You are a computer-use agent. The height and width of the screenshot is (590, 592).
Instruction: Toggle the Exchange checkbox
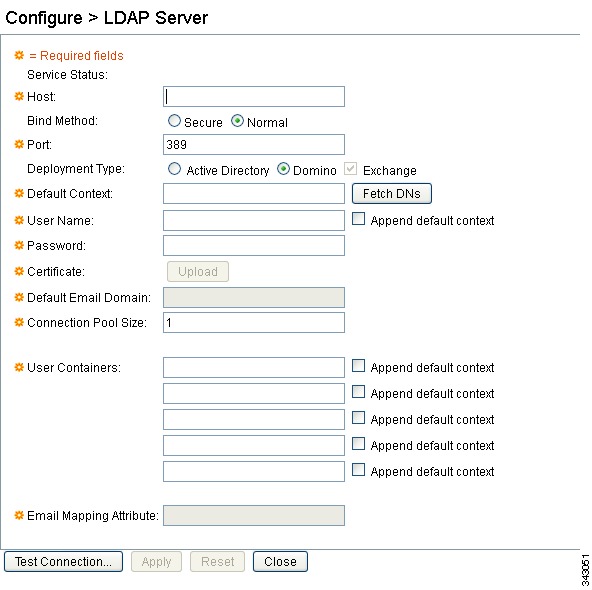[350, 169]
